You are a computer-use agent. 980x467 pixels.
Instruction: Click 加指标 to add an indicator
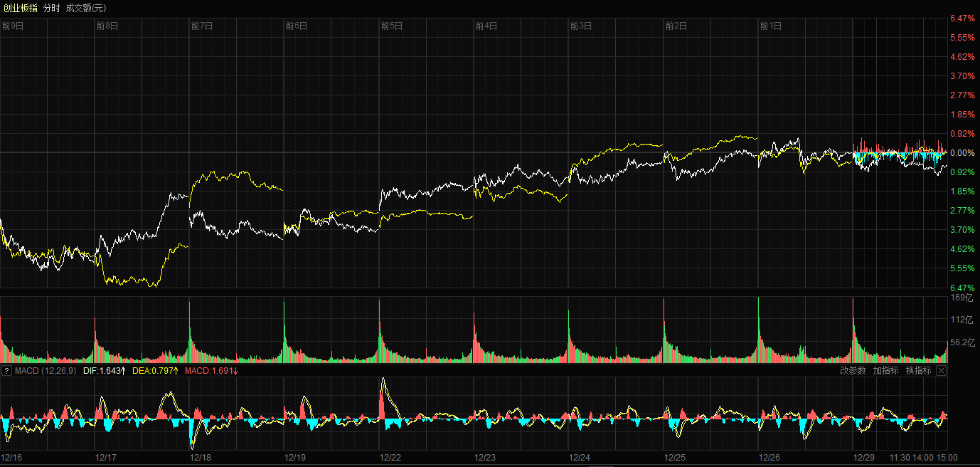(x=885, y=371)
